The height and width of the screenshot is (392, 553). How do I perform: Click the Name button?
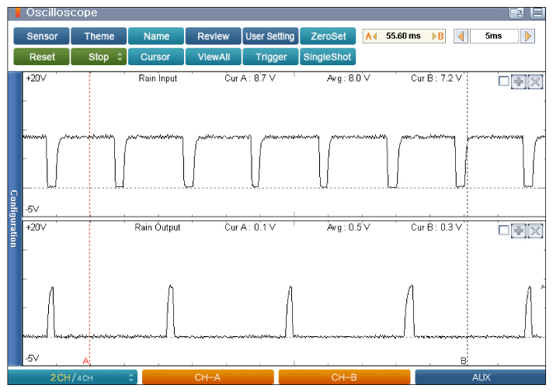coord(156,36)
